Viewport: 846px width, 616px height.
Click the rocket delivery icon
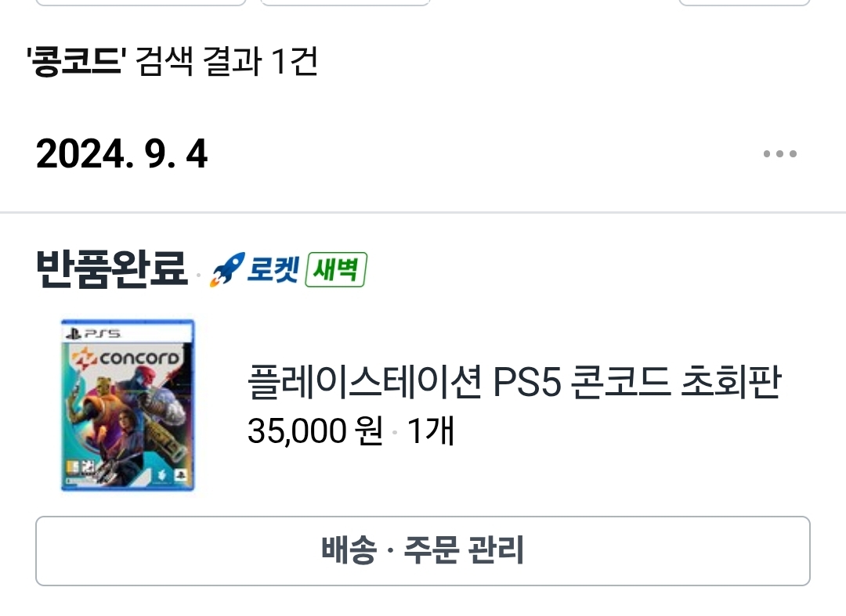(x=226, y=269)
